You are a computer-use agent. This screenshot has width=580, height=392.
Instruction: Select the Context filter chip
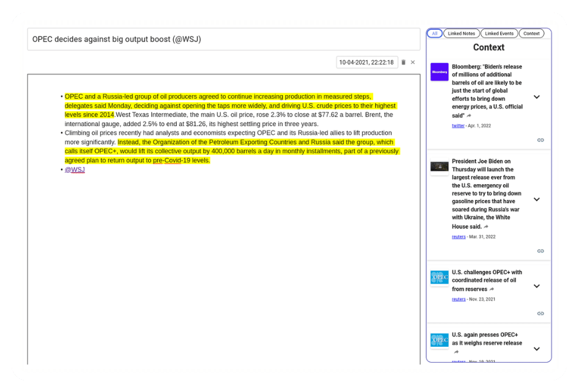click(x=531, y=34)
